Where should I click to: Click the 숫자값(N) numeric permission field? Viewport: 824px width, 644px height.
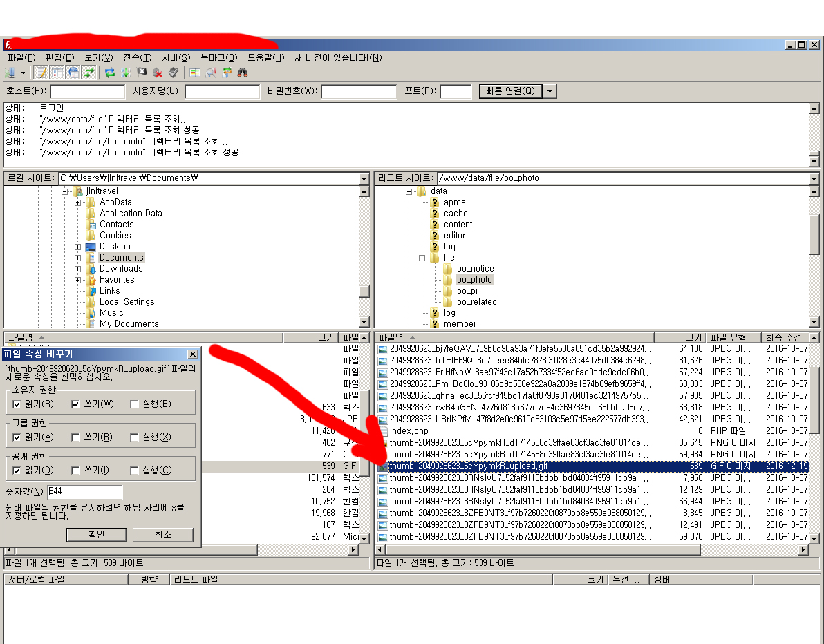point(84,492)
